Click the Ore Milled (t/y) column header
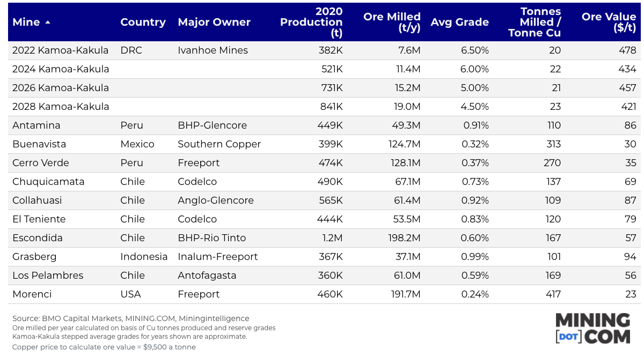 tap(392, 22)
